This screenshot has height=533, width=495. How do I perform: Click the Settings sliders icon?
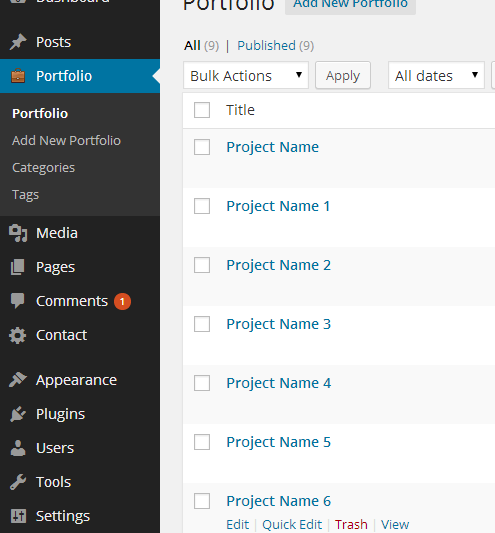pos(18,516)
